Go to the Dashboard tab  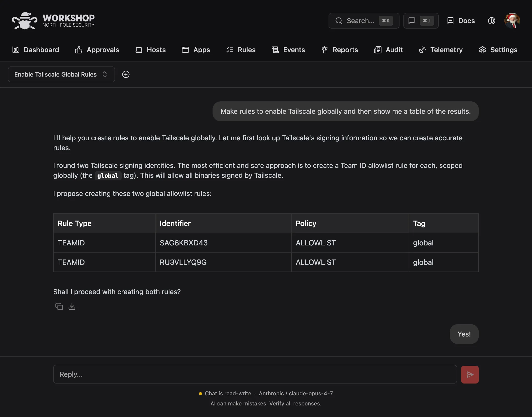tap(36, 50)
